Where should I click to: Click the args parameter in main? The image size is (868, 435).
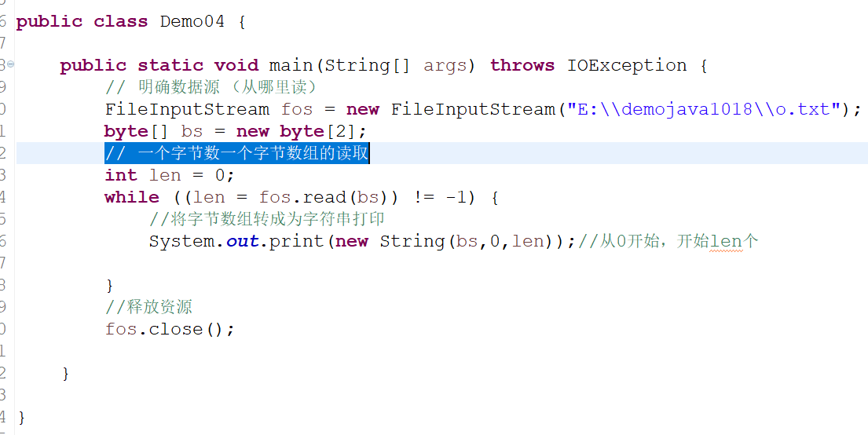tap(445, 67)
